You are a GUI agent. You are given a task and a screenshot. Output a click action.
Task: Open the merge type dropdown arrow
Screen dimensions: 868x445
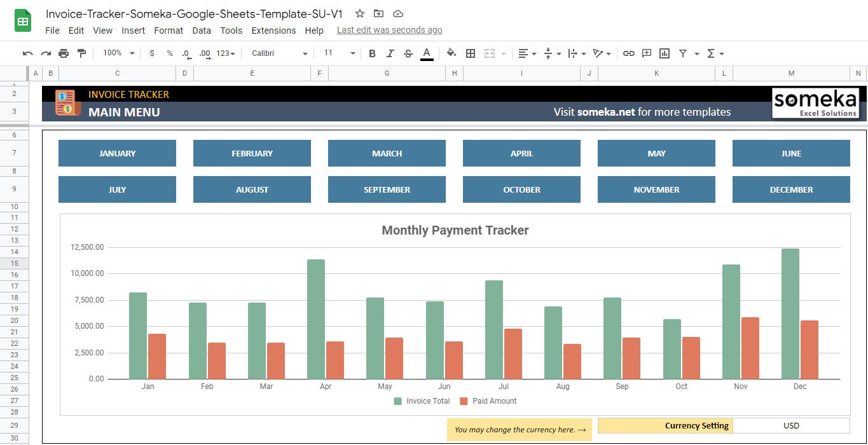click(504, 54)
